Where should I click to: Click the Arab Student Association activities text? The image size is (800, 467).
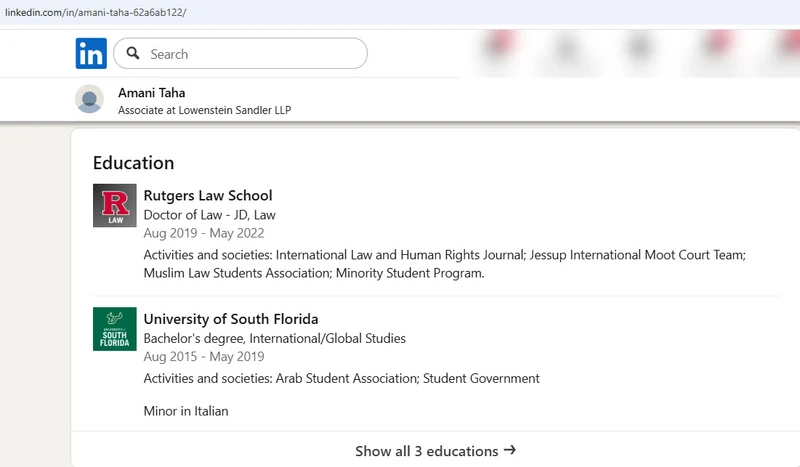(x=341, y=378)
